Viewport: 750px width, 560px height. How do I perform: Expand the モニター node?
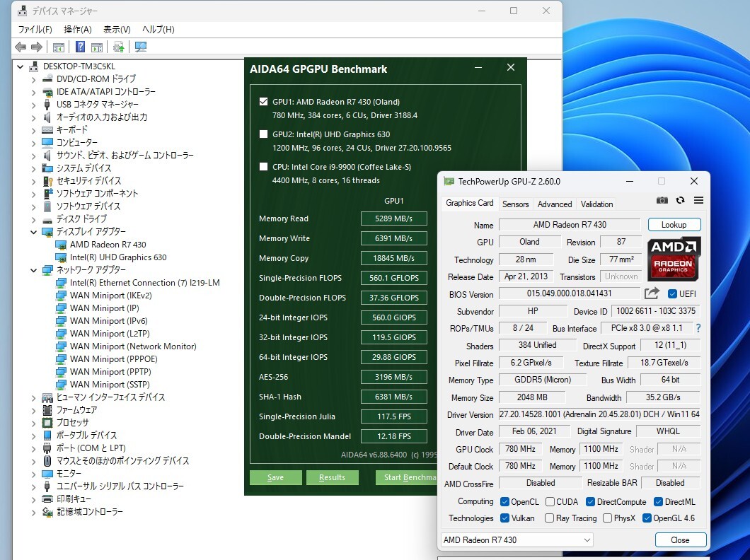click(x=33, y=474)
